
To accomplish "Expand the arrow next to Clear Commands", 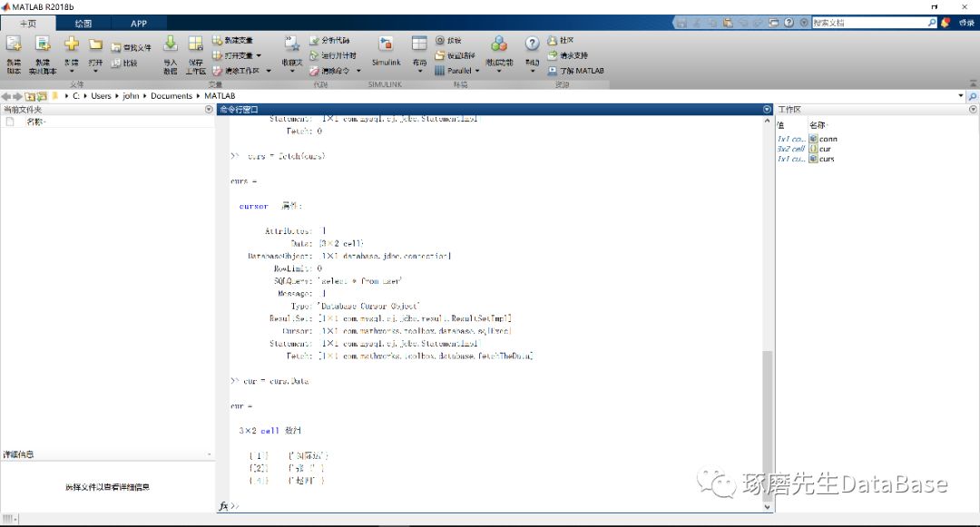I will [x=358, y=71].
